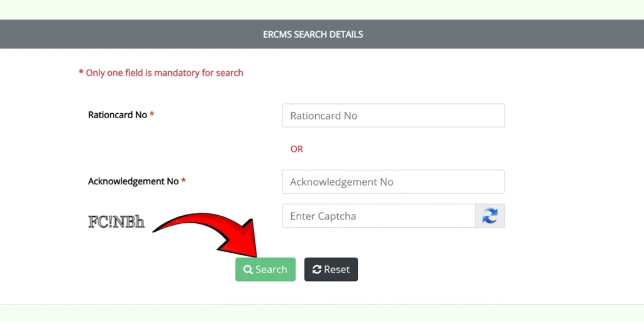Click the FC!NBh captcha image
The width and height of the screenshot is (644, 322).
(x=116, y=221)
